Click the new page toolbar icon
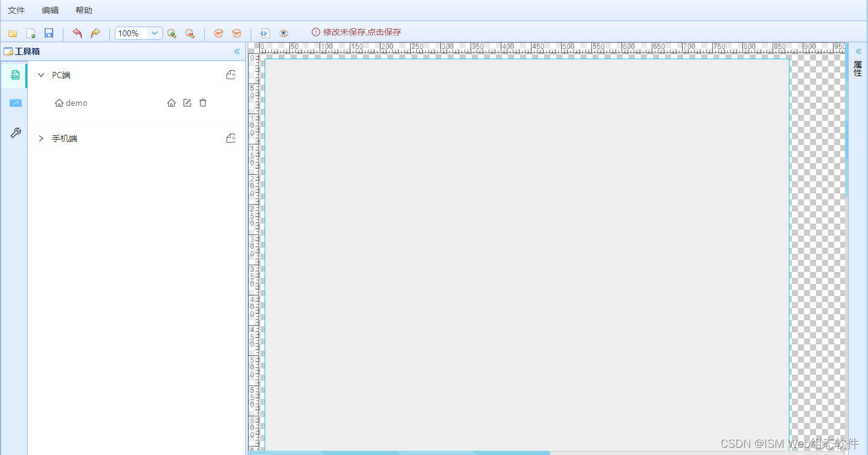This screenshot has height=455, width=868. coord(31,33)
